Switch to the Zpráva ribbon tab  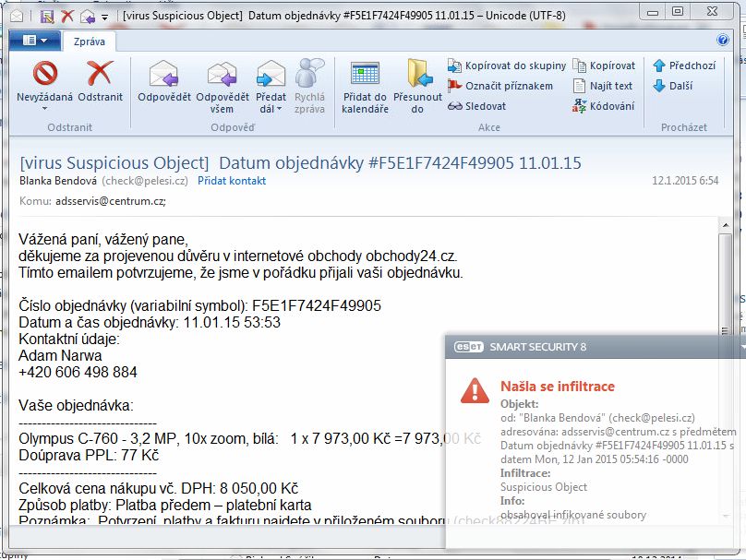(89, 42)
